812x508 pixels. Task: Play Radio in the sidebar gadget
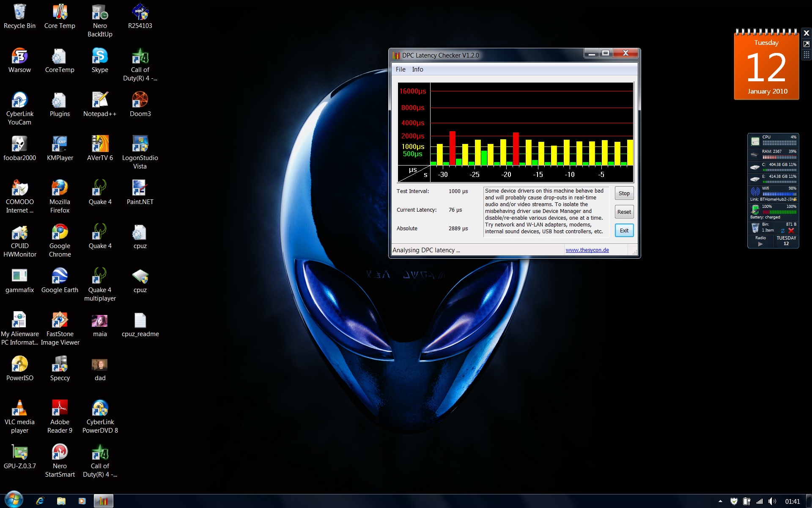click(x=760, y=244)
